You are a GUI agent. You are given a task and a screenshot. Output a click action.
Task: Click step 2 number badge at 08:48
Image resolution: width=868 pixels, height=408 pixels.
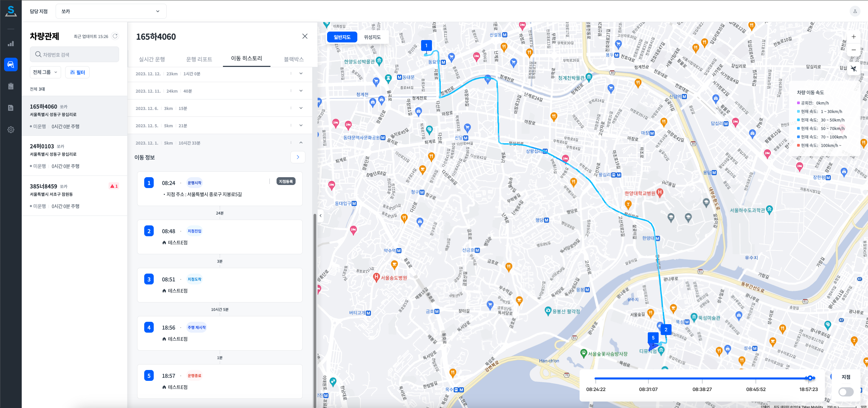click(x=149, y=231)
